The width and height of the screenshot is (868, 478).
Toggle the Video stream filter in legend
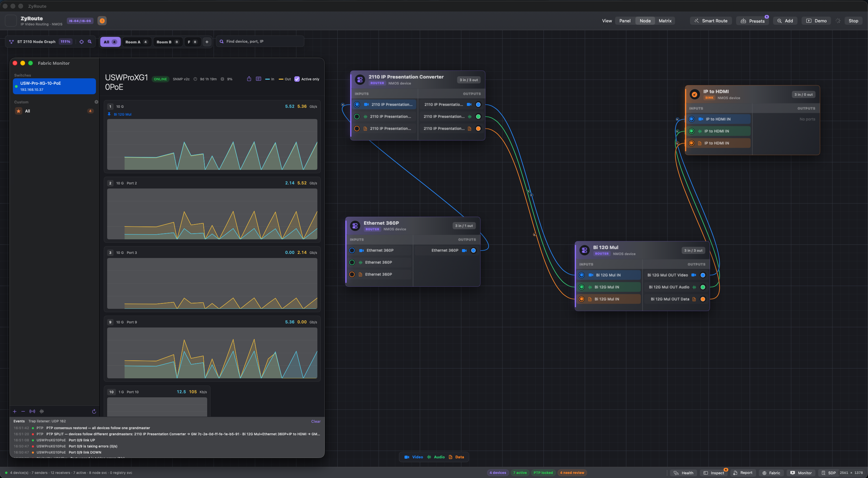pos(414,457)
